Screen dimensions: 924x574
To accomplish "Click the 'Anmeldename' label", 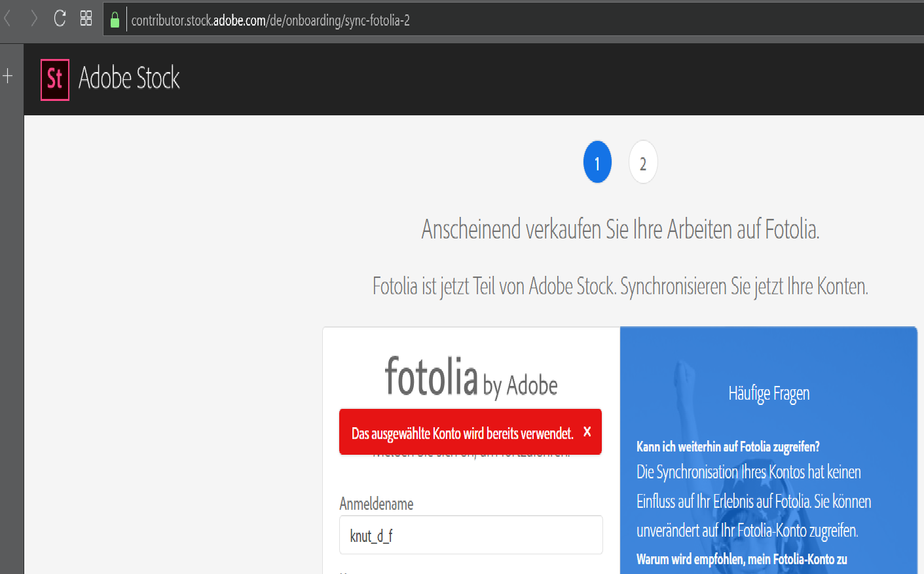I will (377, 503).
